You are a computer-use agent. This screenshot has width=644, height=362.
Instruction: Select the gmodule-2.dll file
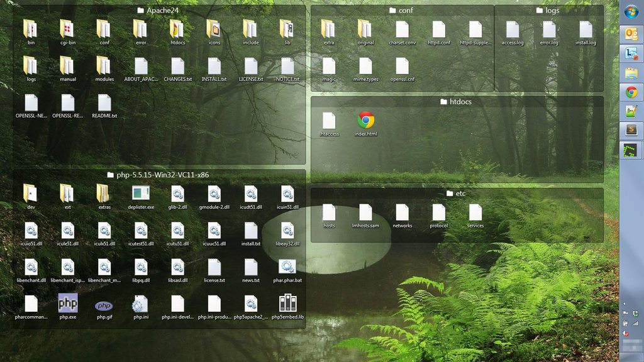point(214,197)
